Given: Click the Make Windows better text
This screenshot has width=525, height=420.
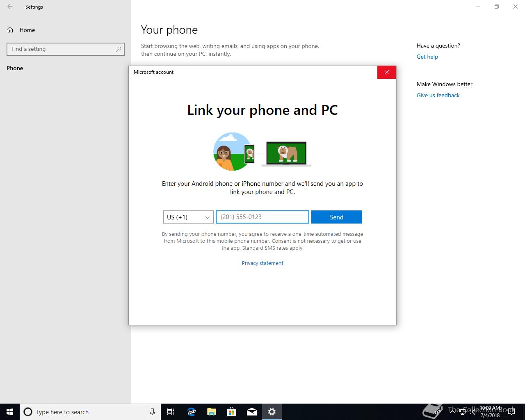Looking at the screenshot, I should pos(445,84).
